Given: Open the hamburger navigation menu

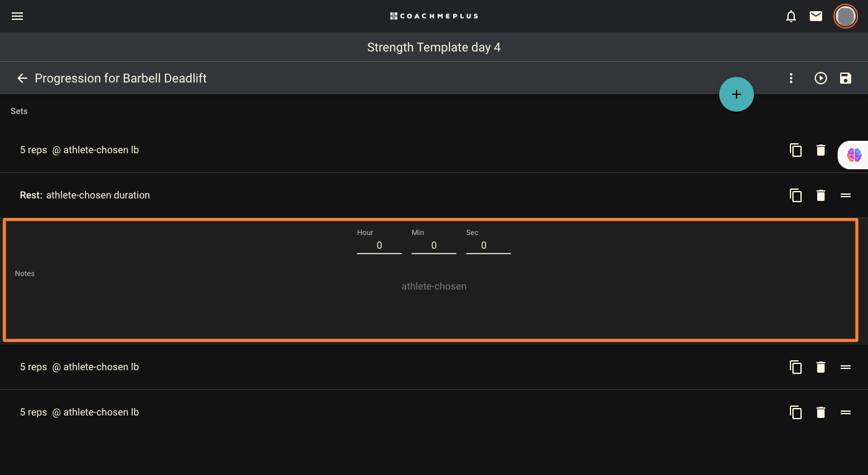Looking at the screenshot, I should (17, 16).
